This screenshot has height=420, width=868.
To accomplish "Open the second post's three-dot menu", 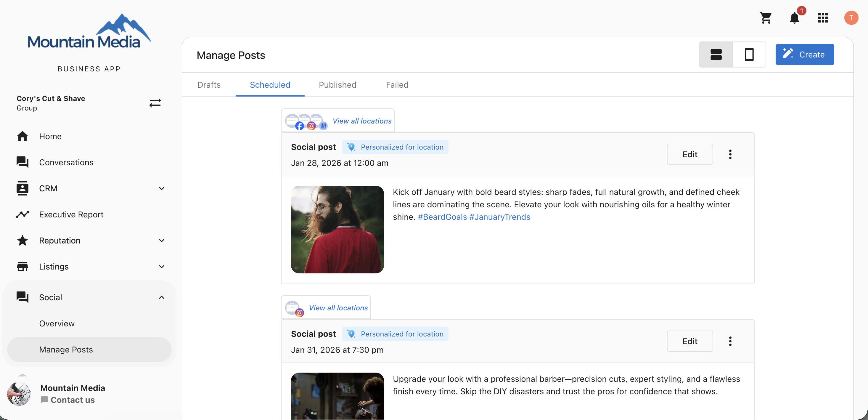I will pos(730,341).
